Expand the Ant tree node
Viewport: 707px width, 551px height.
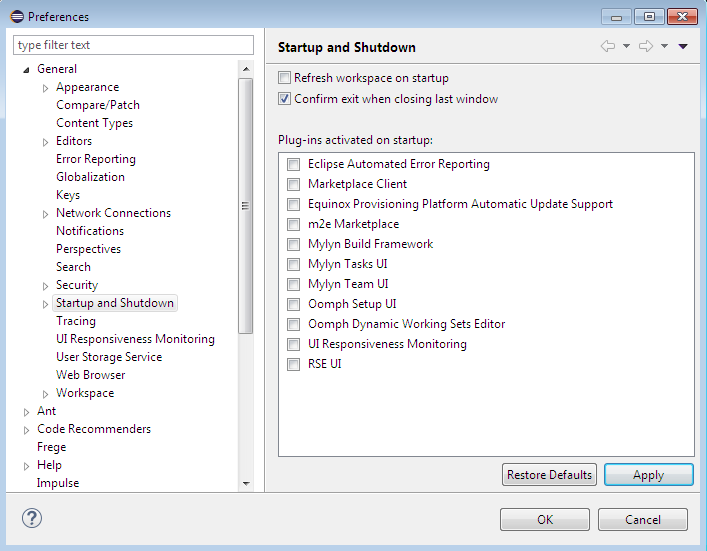click(x=27, y=412)
